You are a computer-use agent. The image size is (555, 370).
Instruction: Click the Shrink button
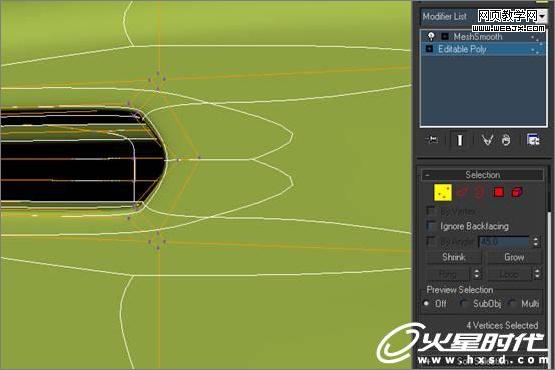click(454, 257)
